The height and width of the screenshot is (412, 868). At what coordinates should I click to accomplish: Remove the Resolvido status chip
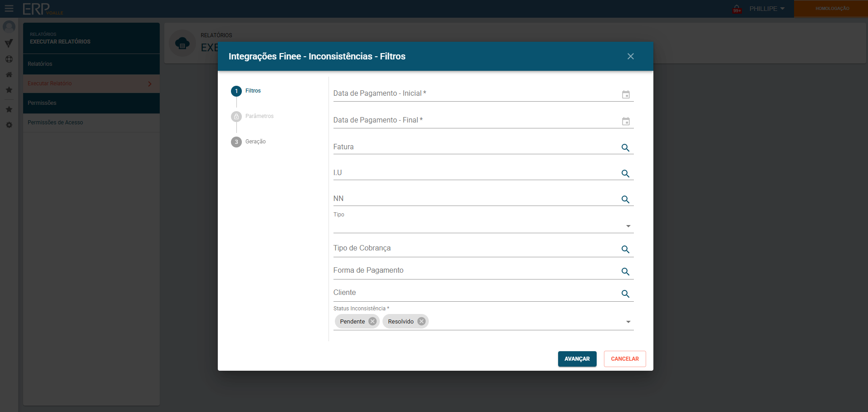422,321
